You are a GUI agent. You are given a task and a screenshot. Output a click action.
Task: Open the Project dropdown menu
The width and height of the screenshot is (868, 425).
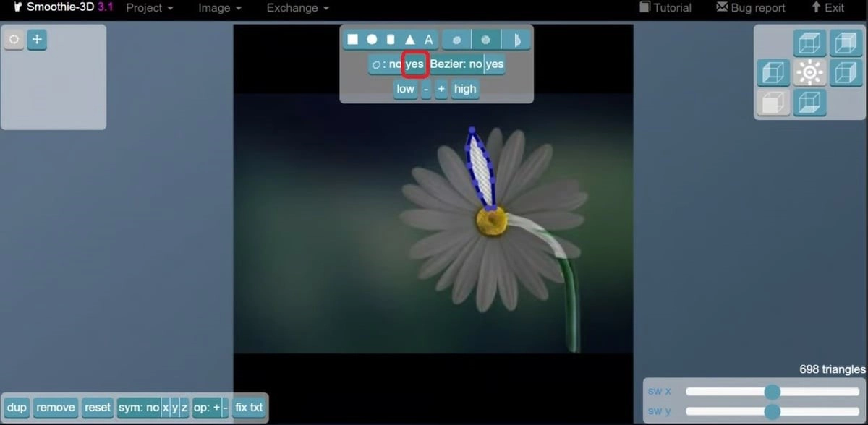click(149, 8)
